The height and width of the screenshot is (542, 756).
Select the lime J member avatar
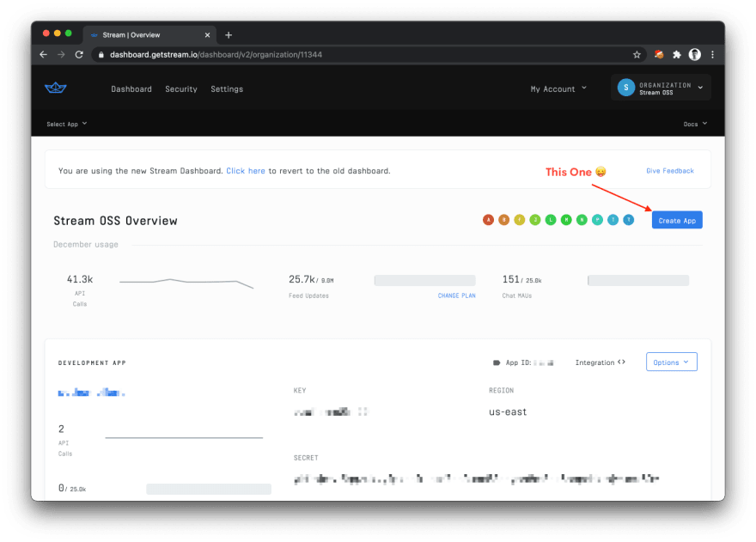point(535,220)
